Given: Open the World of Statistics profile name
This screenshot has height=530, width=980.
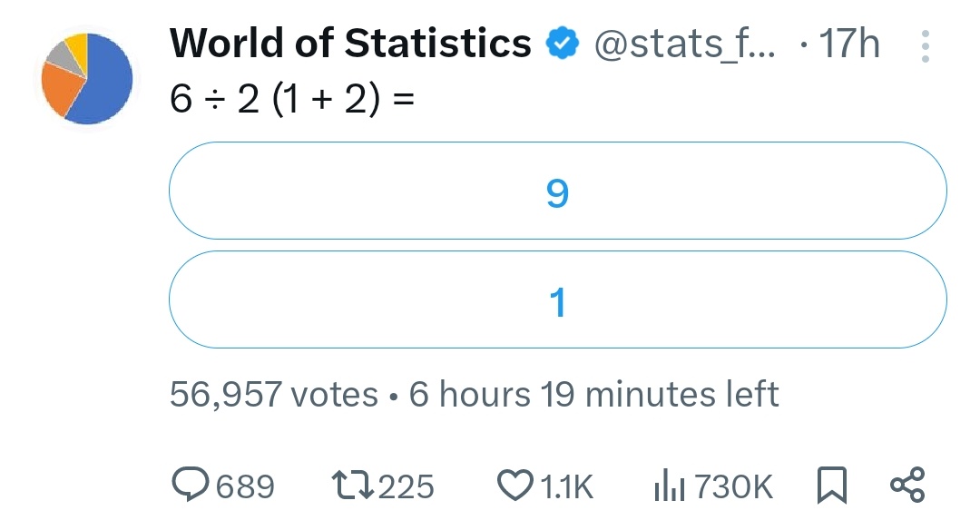Looking at the screenshot, I should pyautogui.click(x=350, y=44).
